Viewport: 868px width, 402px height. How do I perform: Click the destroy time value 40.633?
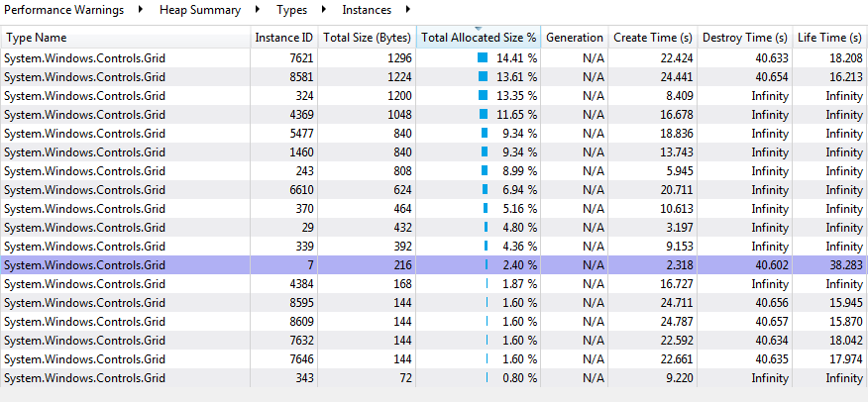tap(772, 58)
